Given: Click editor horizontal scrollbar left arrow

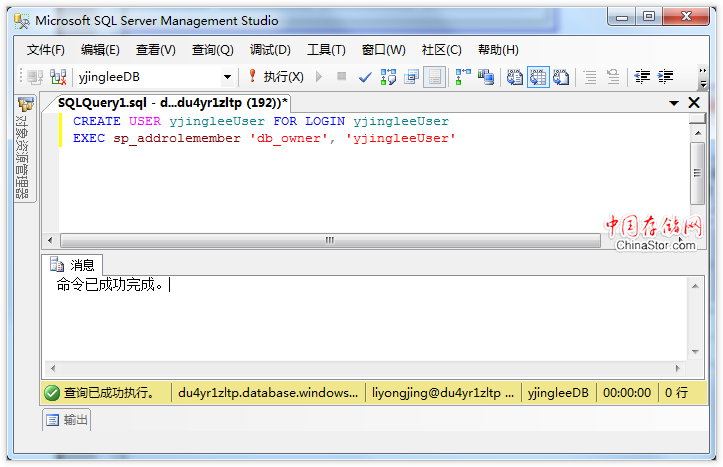Looking at the screenshot, I should 50,240.
